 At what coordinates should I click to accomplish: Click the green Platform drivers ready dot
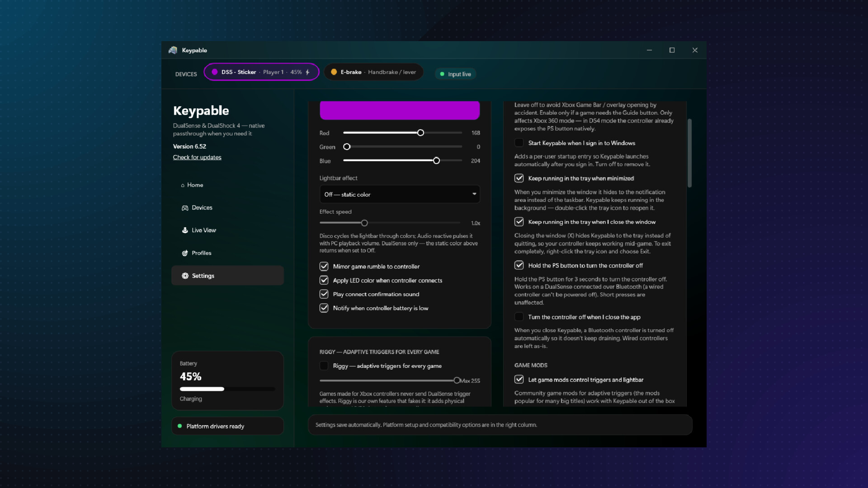[x=179, y=426]
